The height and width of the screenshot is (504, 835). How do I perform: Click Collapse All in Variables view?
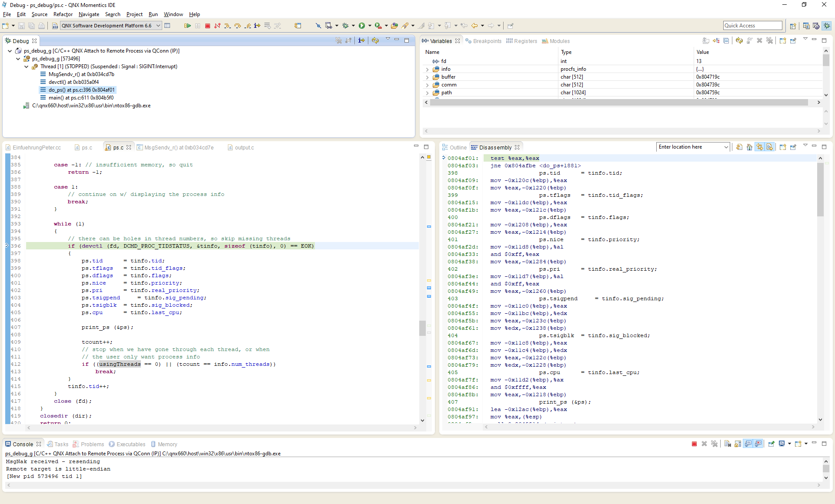tap(726, 41)
